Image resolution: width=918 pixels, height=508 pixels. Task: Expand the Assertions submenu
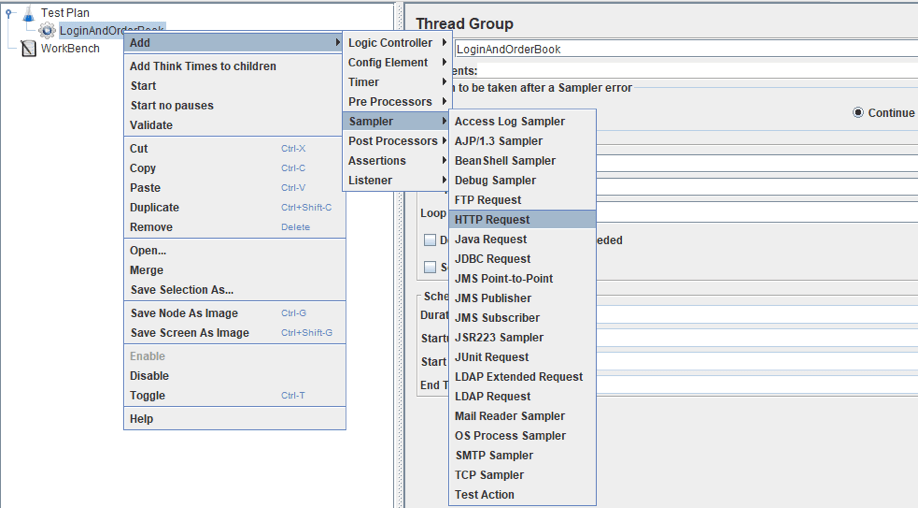396,160
